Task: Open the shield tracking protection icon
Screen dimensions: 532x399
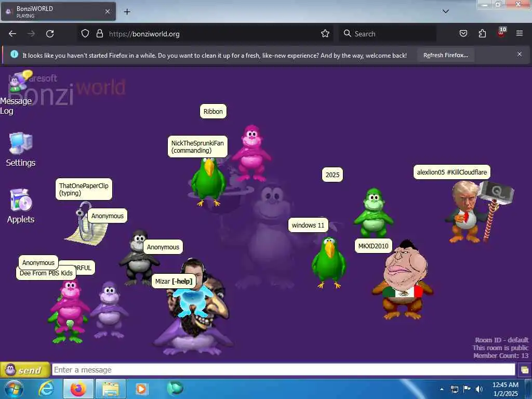Action: tap(85, 34)
